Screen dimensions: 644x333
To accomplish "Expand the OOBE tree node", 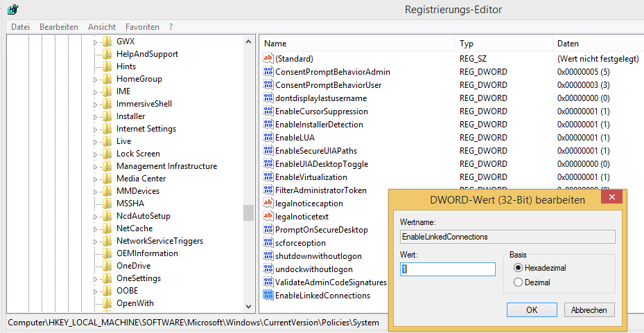I will click(x=95, y=291).
